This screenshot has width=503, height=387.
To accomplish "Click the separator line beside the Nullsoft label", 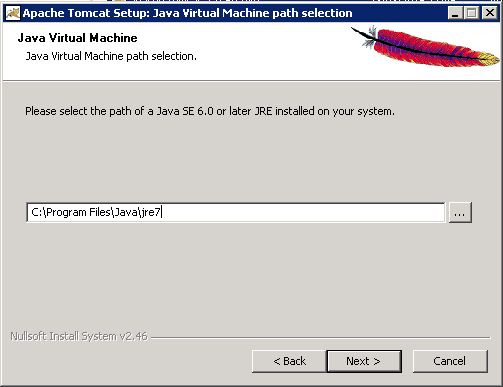I will pos(321,338).
